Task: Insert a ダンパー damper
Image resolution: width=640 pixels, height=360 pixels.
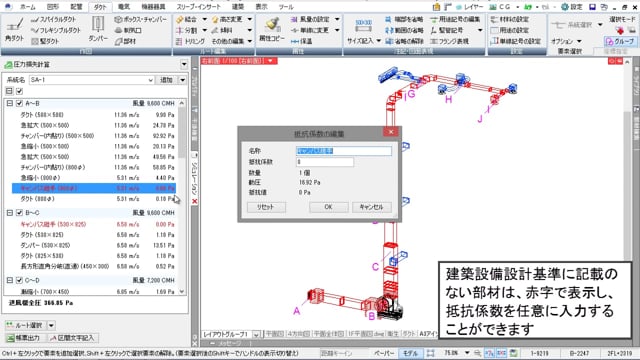Action: coord(98,30)
